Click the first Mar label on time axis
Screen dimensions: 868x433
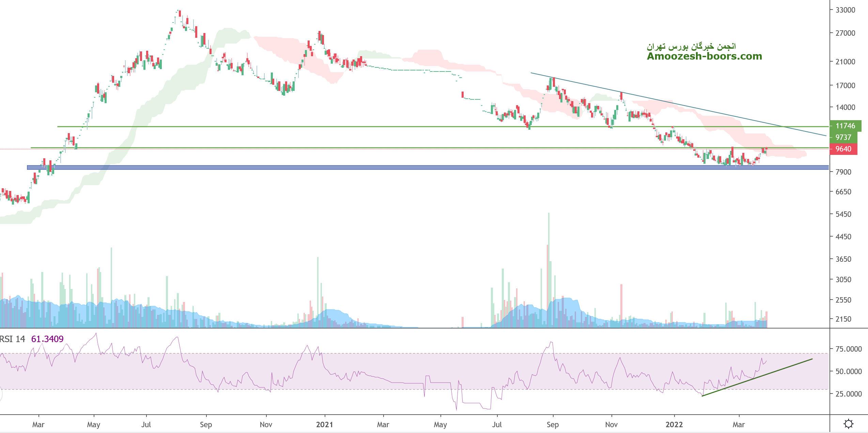38,425
